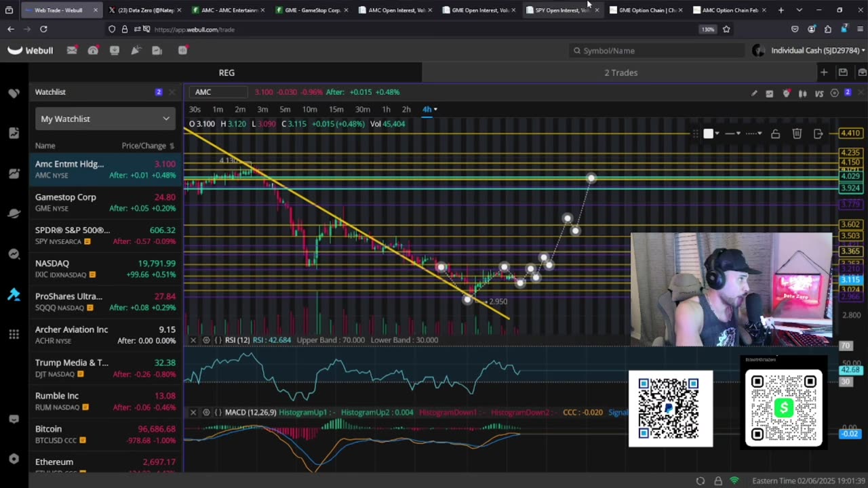
Task: Close the Watchlist panel
Action: click(172, 92)
